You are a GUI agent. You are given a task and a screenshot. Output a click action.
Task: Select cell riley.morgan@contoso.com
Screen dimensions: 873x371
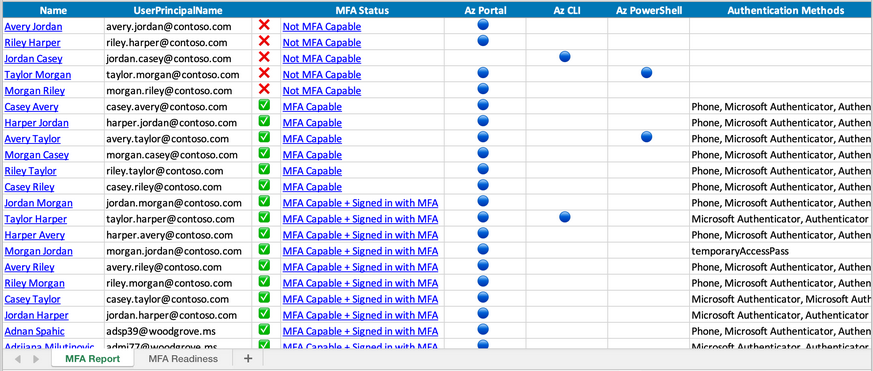(x=178, y=284)
